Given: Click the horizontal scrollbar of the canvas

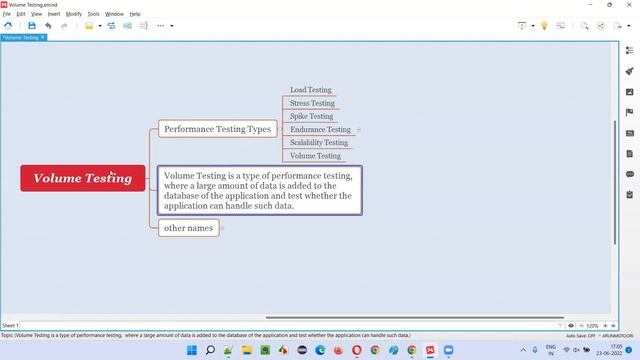Looking at the screenshot, I should (x=415, y=317).
